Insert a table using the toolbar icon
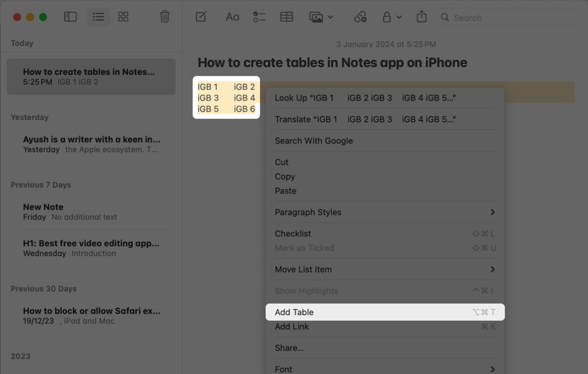This screenshot has height=374, width=588. pos(286,17)
